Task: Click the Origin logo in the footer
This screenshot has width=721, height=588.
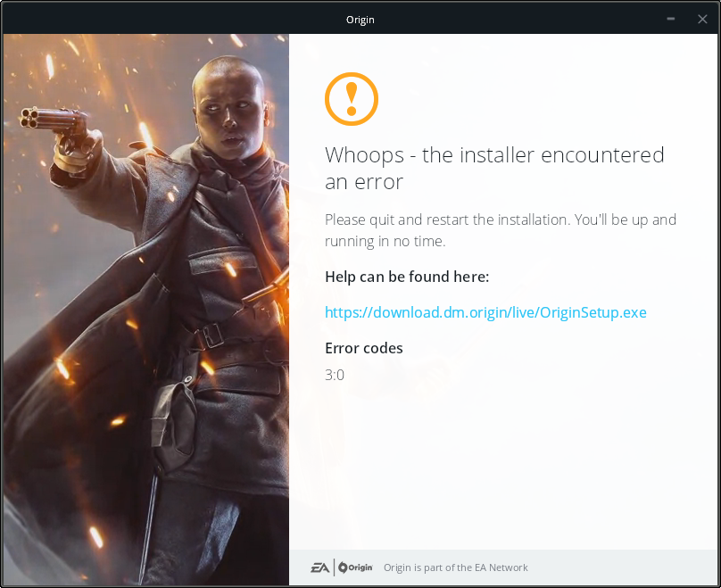Action: 355,567
